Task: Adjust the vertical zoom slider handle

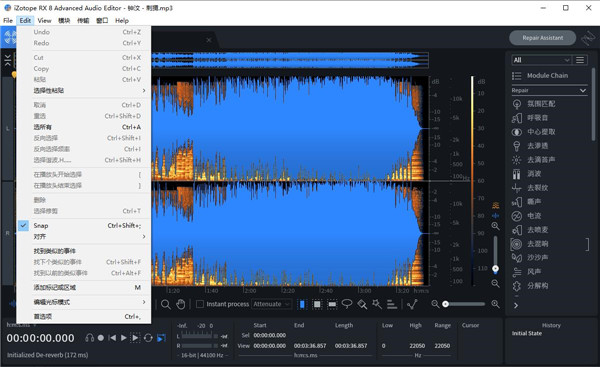Action: tap(496, 269)
